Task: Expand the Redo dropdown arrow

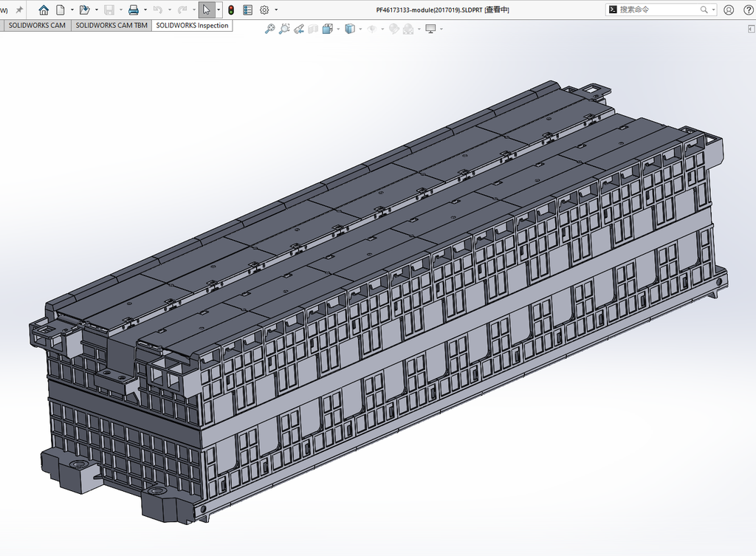Action: [194, 10]
